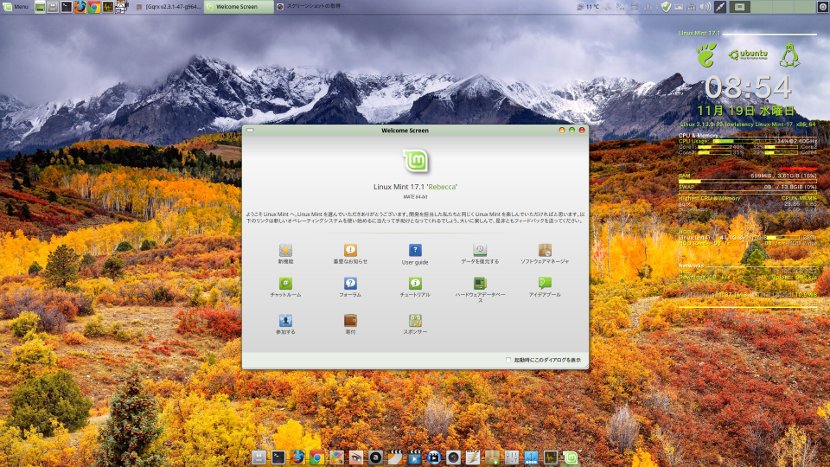Open the network tray icon
This screenshot has width=830, height=467.
[691, 7]
